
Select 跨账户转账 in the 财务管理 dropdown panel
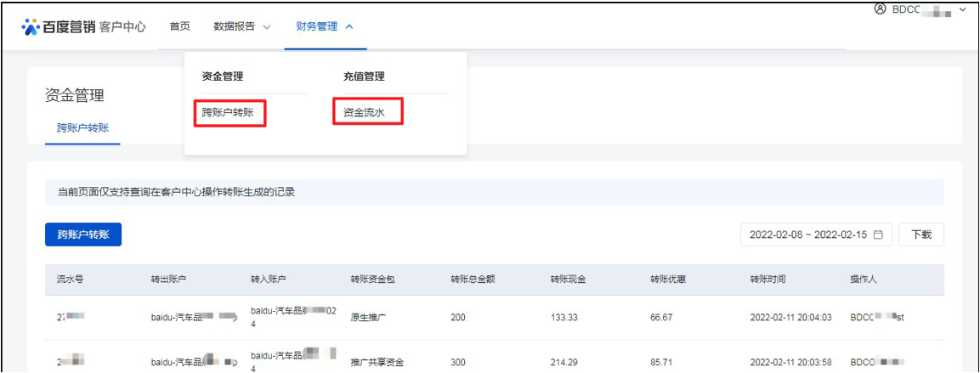[x=229, y=112]
